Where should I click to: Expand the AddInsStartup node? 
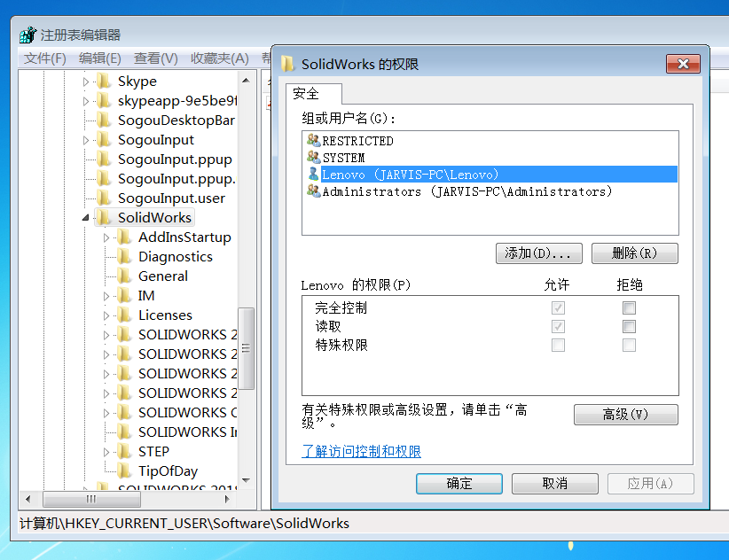(106, 237)
